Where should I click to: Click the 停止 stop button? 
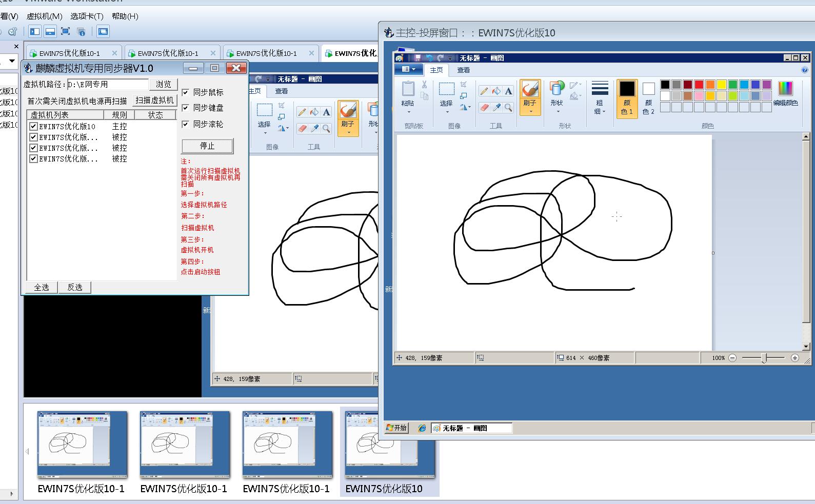point(207,146)
